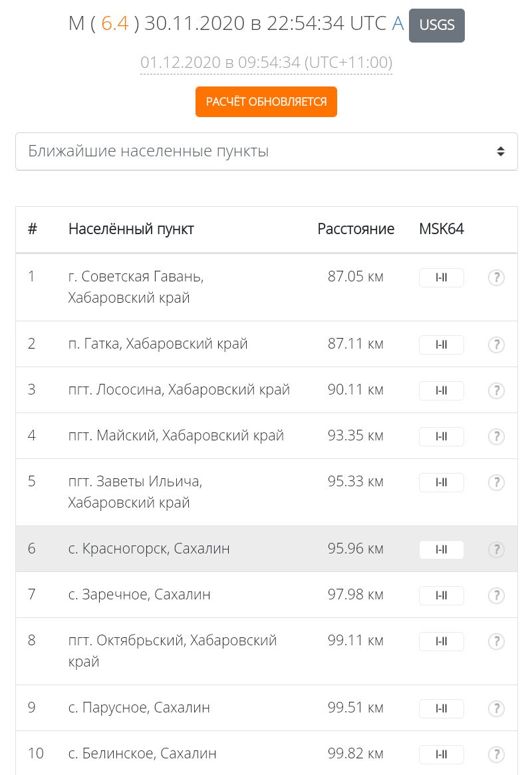Click help icon for Заречное row
The image size is (532, 775).
coord(496,595)
